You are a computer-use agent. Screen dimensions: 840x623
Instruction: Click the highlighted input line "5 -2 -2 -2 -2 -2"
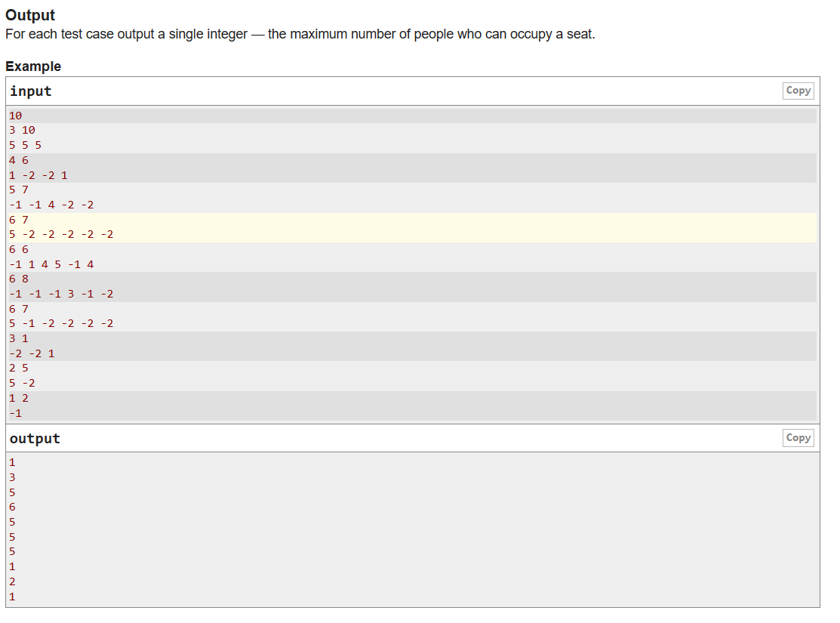tap(61, 235)
